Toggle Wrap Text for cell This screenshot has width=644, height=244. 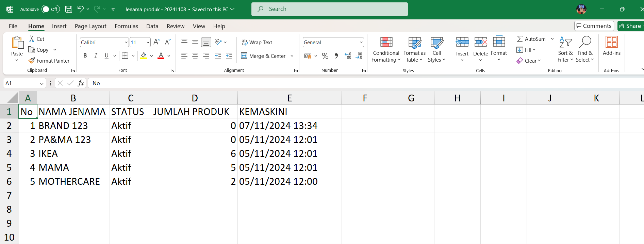click(x=257, y=42)
